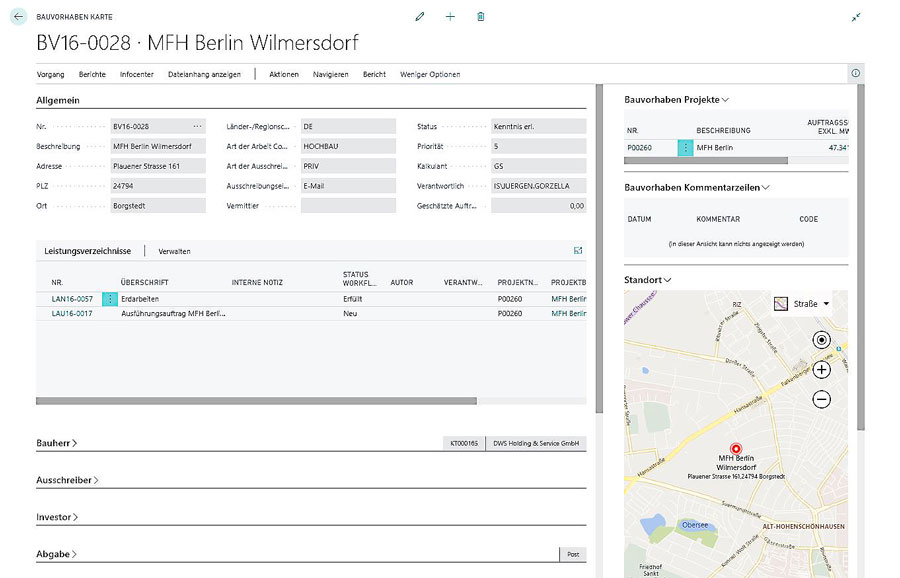Click the Länder-/Regionscode field DE
This screenshot has height=578, width=900.
348,126
